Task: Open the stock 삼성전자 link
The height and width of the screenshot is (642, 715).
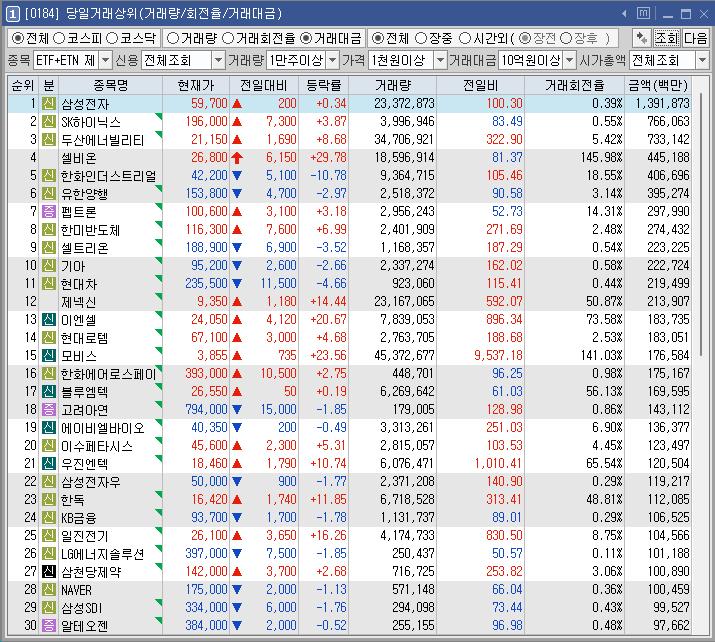Action: click(x=85, y=104)
